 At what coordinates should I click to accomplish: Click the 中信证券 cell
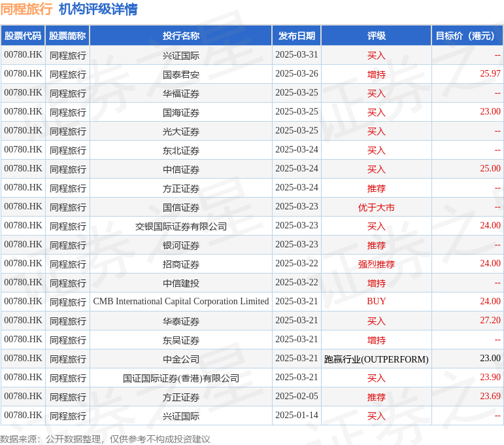pos(181,169)
